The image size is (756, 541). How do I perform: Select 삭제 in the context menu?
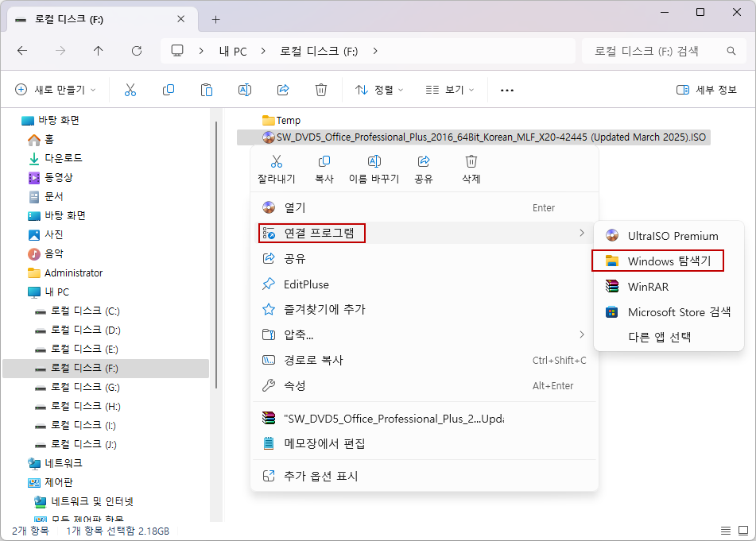(471, 169)
